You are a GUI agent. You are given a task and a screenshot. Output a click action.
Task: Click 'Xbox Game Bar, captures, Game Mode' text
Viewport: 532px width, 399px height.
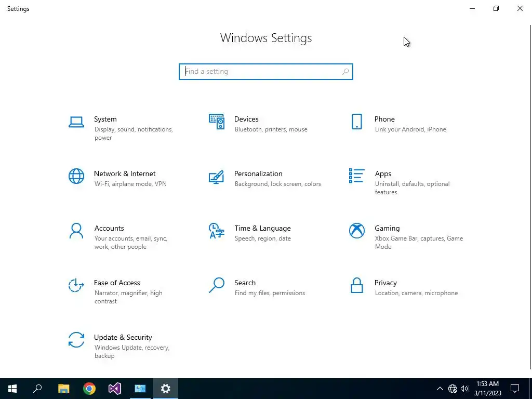419,243
